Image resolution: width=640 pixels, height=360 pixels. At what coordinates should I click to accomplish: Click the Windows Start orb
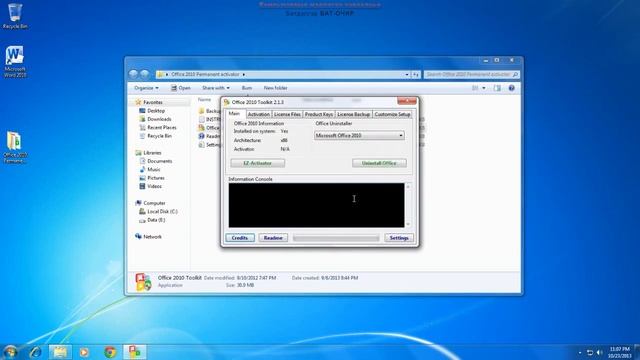[10, 352]
